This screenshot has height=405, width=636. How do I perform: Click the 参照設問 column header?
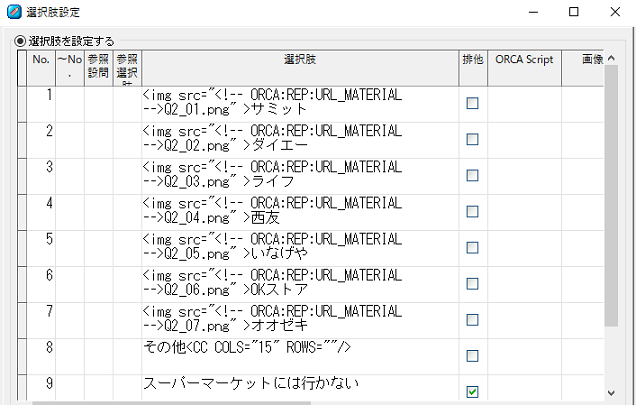(x=99, y=68)
